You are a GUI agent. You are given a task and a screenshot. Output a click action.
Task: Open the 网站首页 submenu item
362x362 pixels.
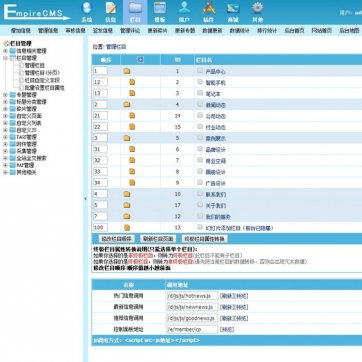[322, 30]
